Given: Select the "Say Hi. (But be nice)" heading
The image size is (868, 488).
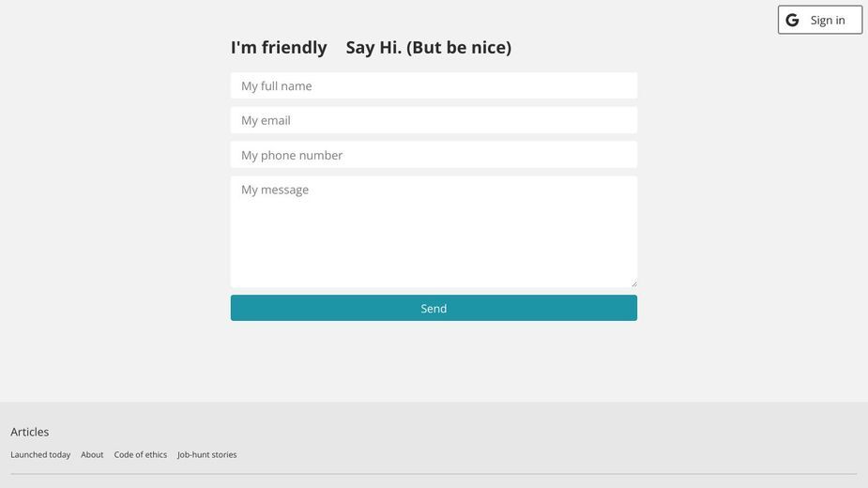Looking at the screenshot, I should point(429,48).
